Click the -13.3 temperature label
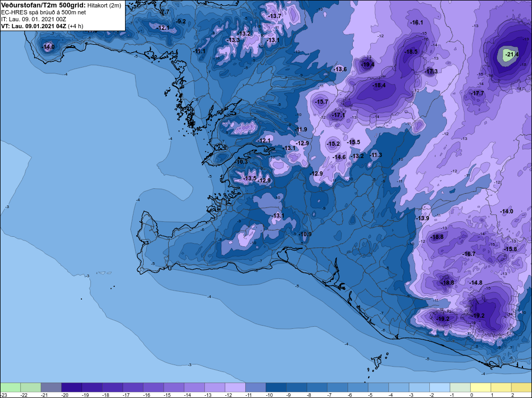The height and width of the screenshot is (398, 532). pos(234,40)
